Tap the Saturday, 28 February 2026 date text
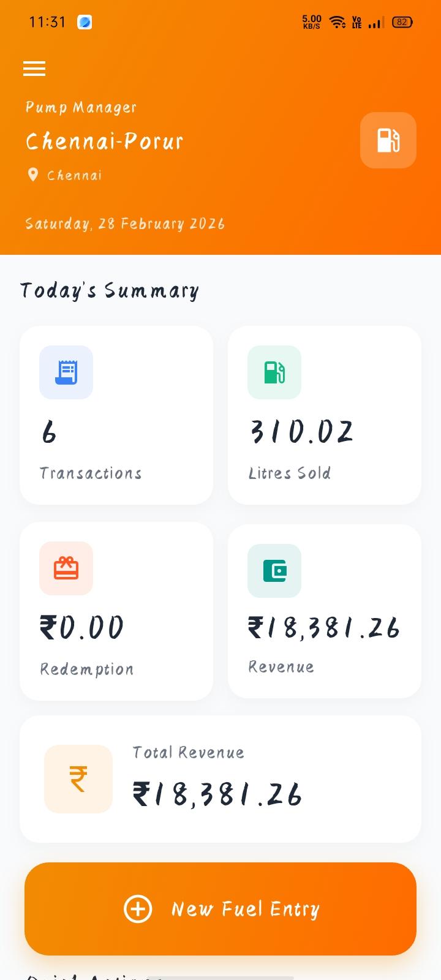Screen dimensions: 441x980 (x=125, y=224)
